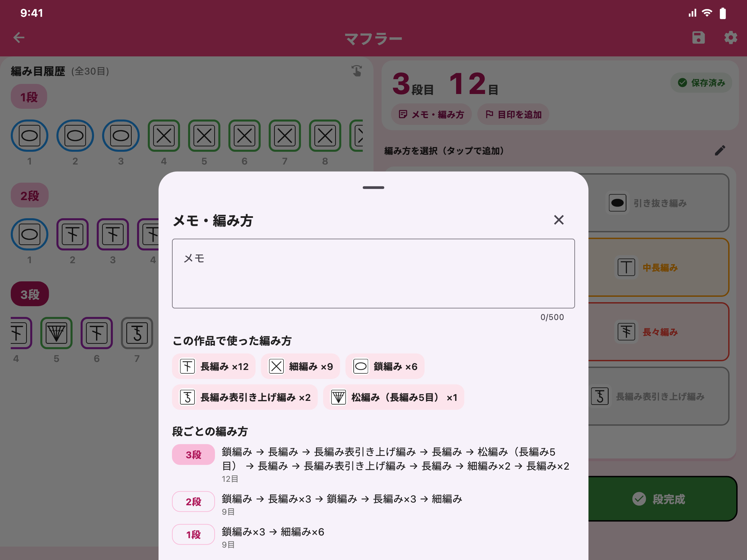Add a 長編み表引き上げ編み stitch card

659,396
